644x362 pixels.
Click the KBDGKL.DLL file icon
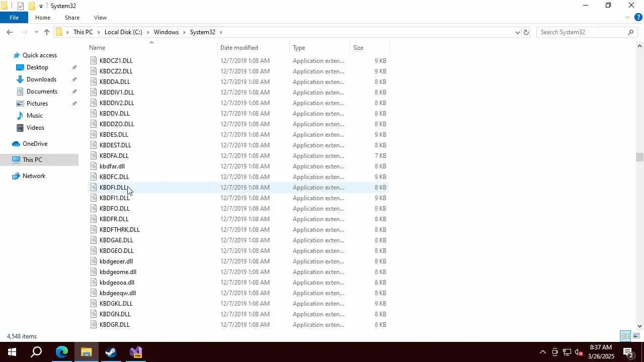pyautogui.click(x=94, y=304)
